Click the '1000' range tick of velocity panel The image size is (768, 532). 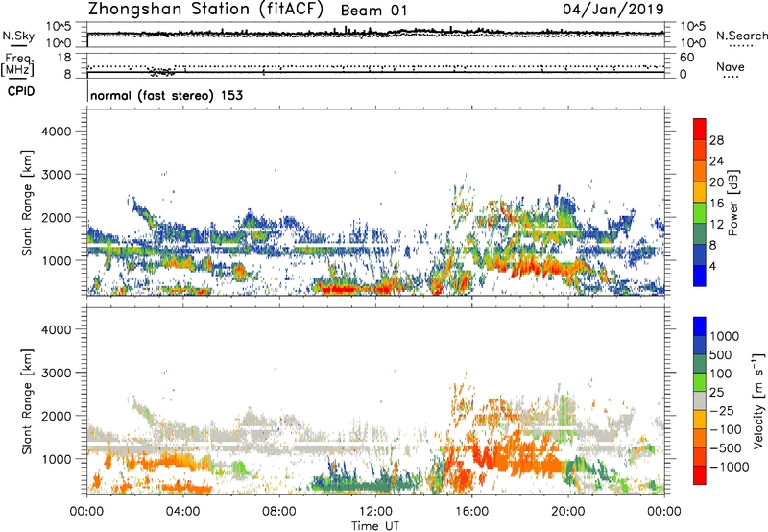tap(57, 459)
